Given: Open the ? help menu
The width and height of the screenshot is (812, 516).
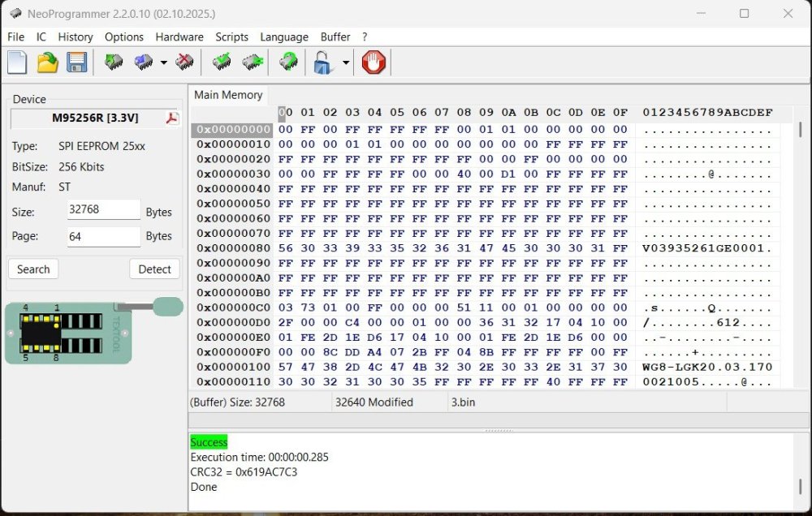Looking at the screenshot, I should [x=365, y=37].
